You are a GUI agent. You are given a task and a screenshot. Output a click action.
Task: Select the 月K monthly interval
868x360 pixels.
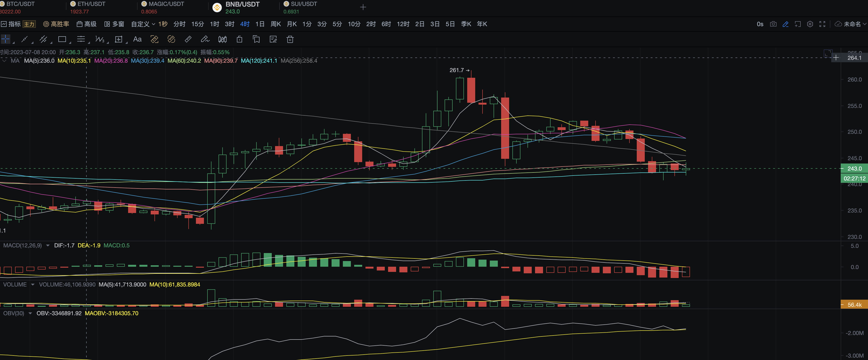292,24
